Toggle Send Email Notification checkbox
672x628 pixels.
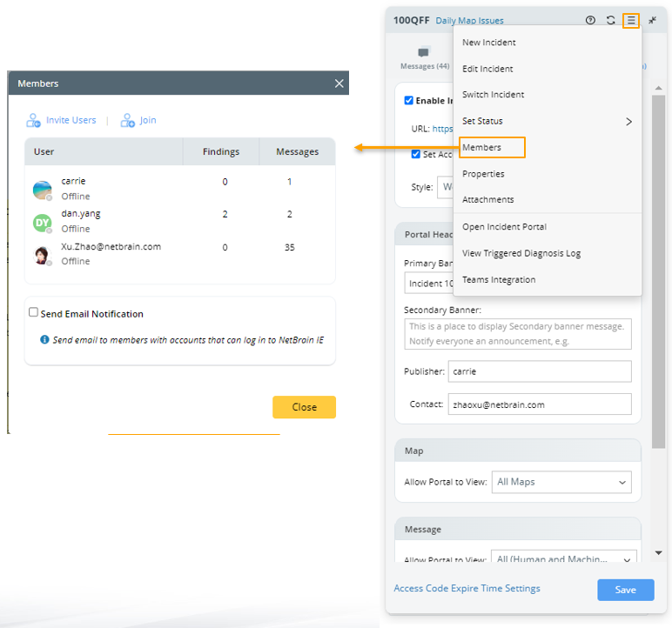[33, 312]
